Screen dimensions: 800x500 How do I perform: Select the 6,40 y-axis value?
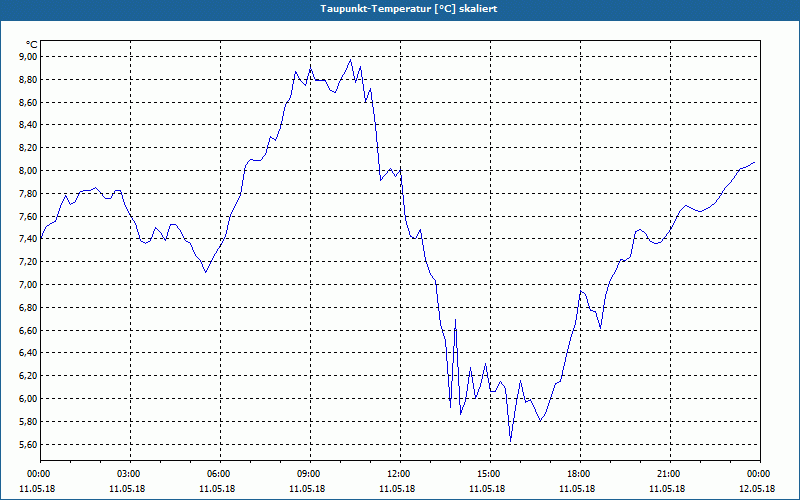click(x=29, y=353)
